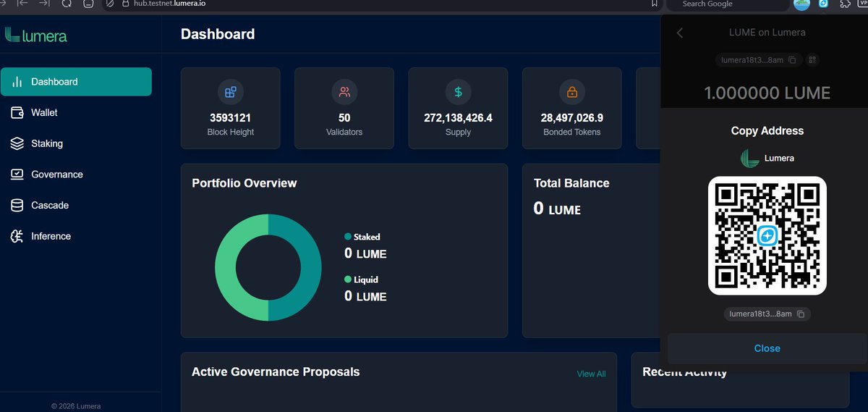Click the blue wallet extension icon in toolbar

point(823,4)
